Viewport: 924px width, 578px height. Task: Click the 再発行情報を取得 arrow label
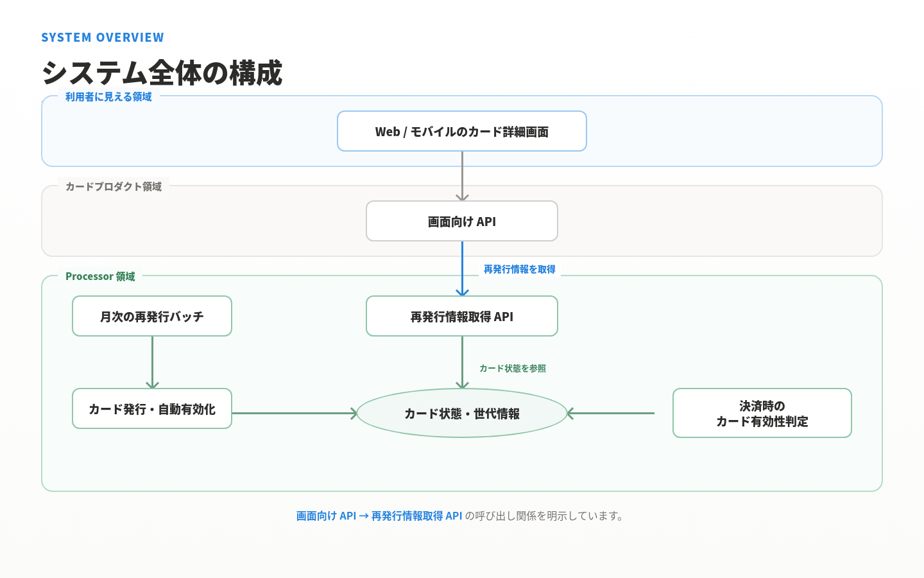[520, 269]
